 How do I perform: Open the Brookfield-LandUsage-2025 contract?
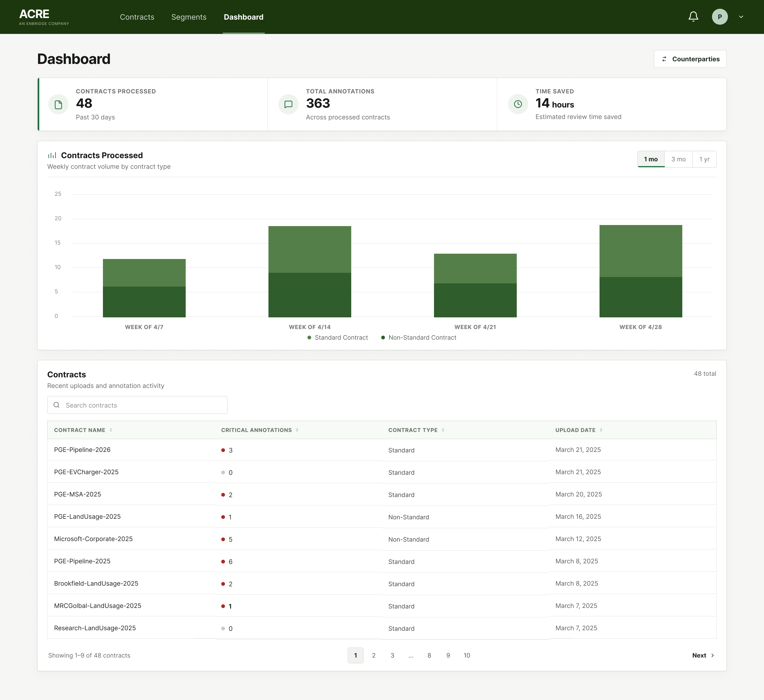(96, 584)
